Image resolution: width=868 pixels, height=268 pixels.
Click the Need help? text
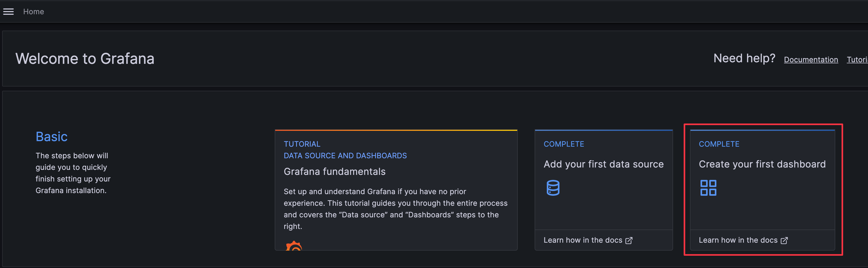pos(744,58)
